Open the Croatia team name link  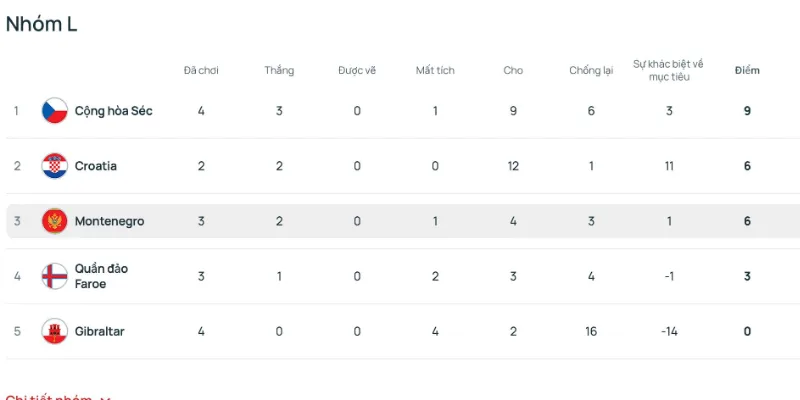click(x=96, y=166)
